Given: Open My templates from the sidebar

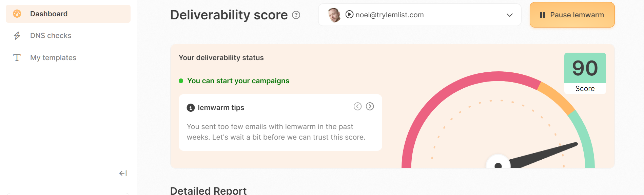Looking at the screenshot, I should coord(53,58).
